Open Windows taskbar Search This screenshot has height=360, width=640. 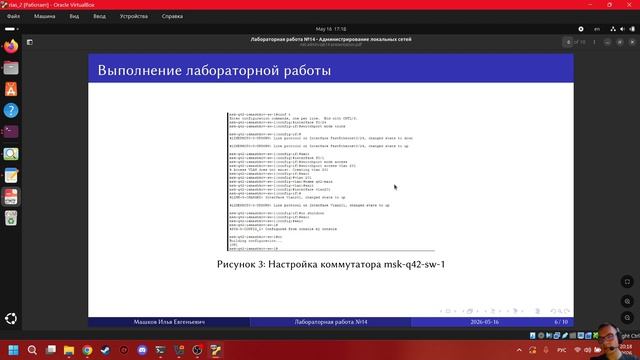32,350
